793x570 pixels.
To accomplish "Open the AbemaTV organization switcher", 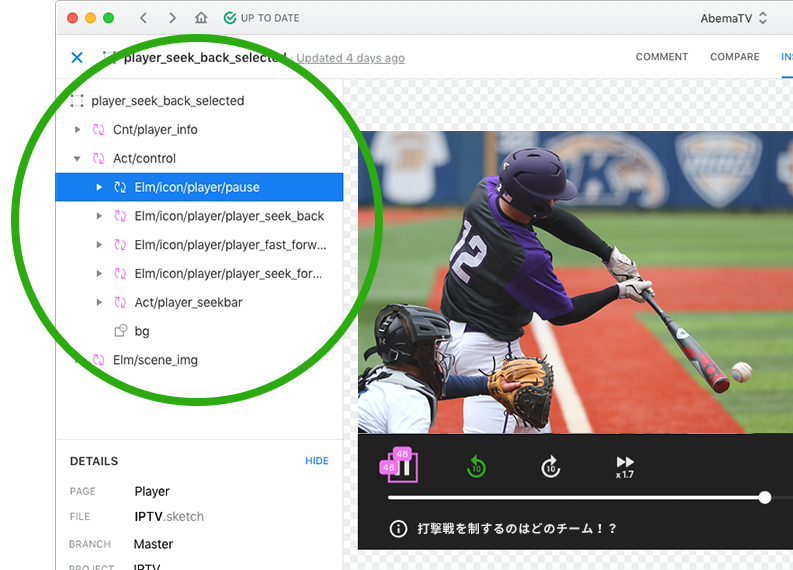I will pos(733,18).
